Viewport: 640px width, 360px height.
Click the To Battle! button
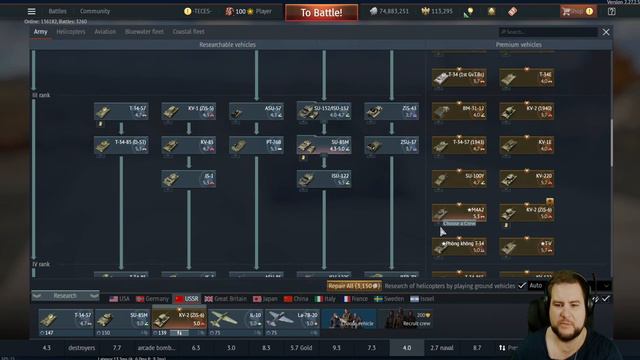(x=322, y=13)
